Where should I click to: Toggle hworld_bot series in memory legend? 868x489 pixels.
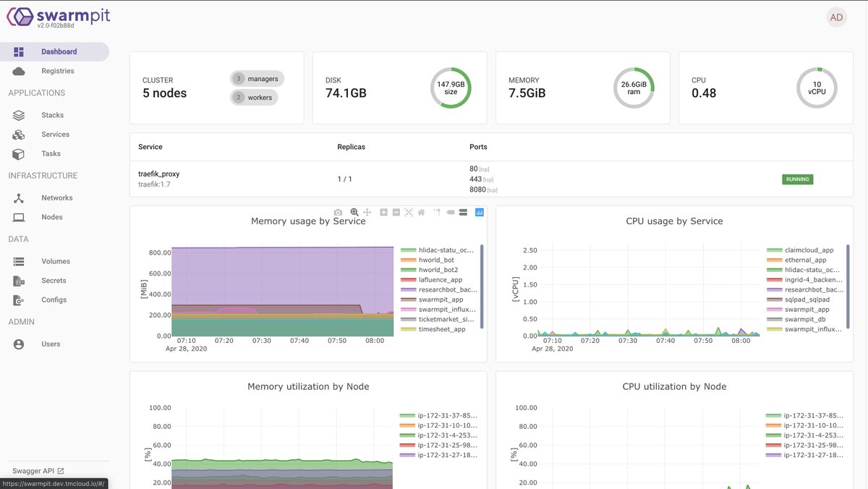point(436,260)
